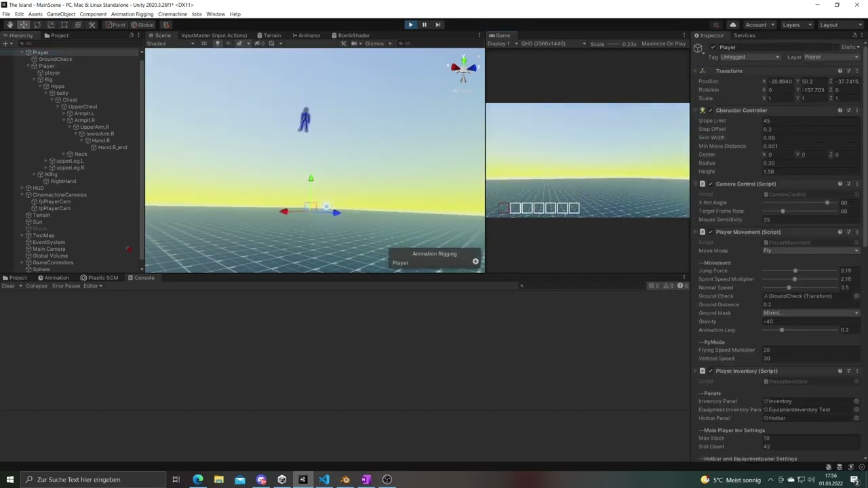Disable the Character Controller component checkbox
868x488 pixels.
pos(711,110)
